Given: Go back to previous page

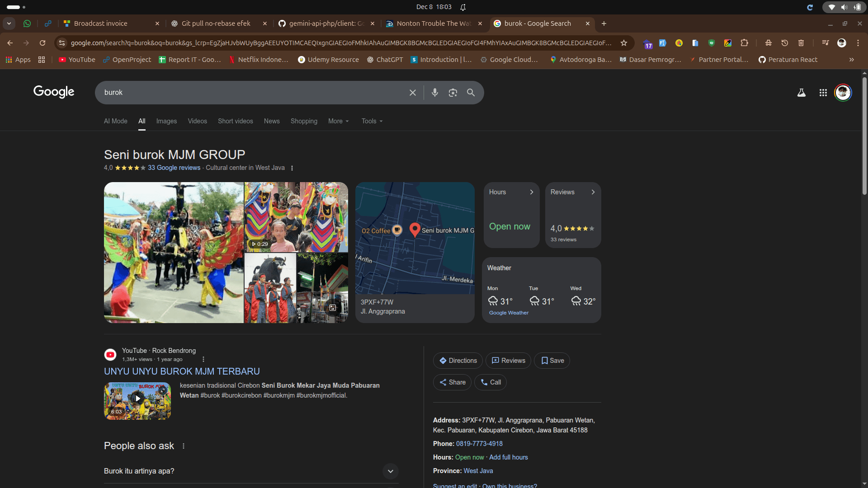Looking at the screenshot, I should point(10,43).
